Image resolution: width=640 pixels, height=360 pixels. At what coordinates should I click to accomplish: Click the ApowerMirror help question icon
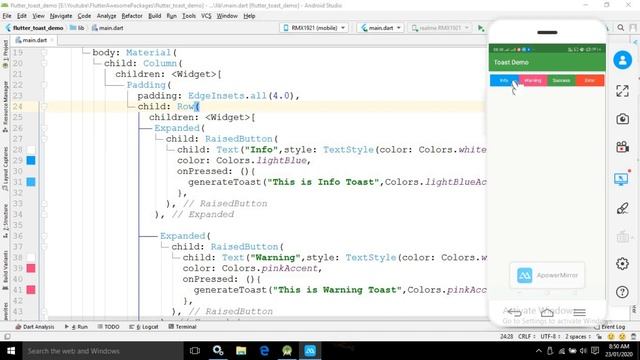(x=622, y=292)
